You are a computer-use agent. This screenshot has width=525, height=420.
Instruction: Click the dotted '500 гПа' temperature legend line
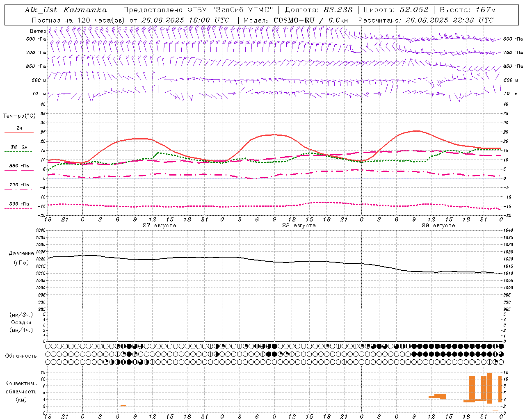19,208
